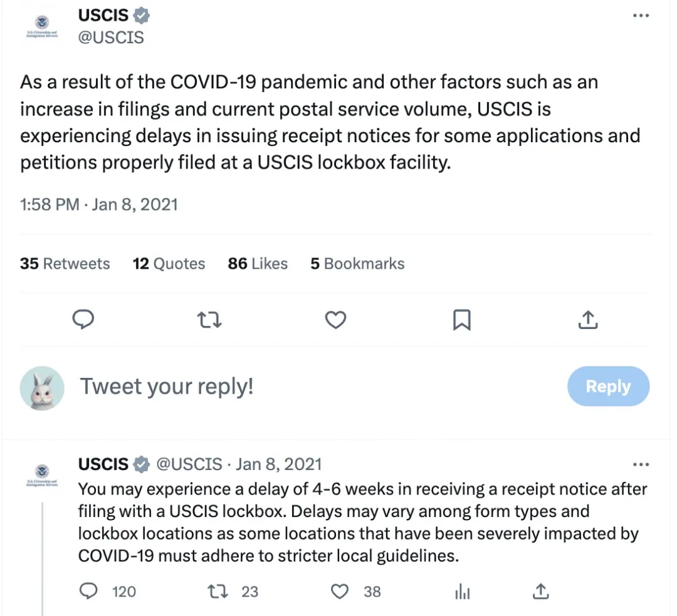The height and width of the screenshot is (616, 677).
Task: Click the blue Reply button
Action: pyautogui.click(x=608, y=387)
